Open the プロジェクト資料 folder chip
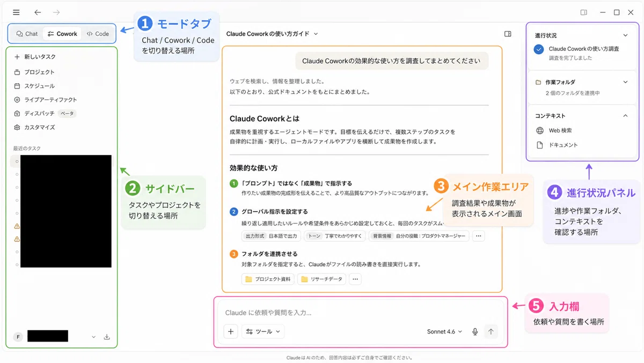This screenshot has width=644, height=363. click(x=268, y=279)
